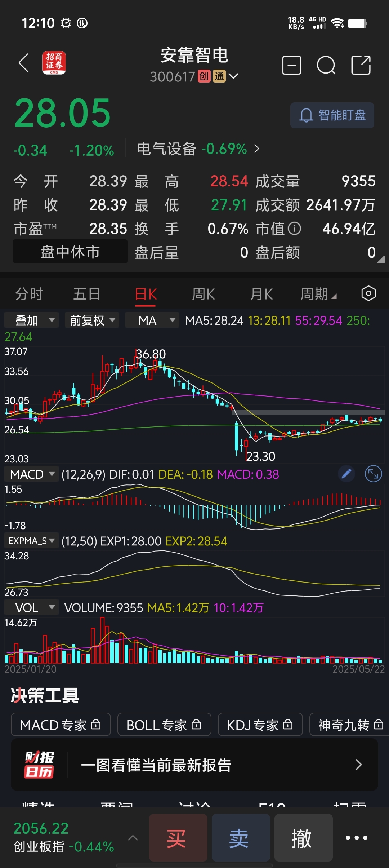The image size is (389, 868).
Task: Open the BOLL专家 decision tool
Action: tap(164, 725)
